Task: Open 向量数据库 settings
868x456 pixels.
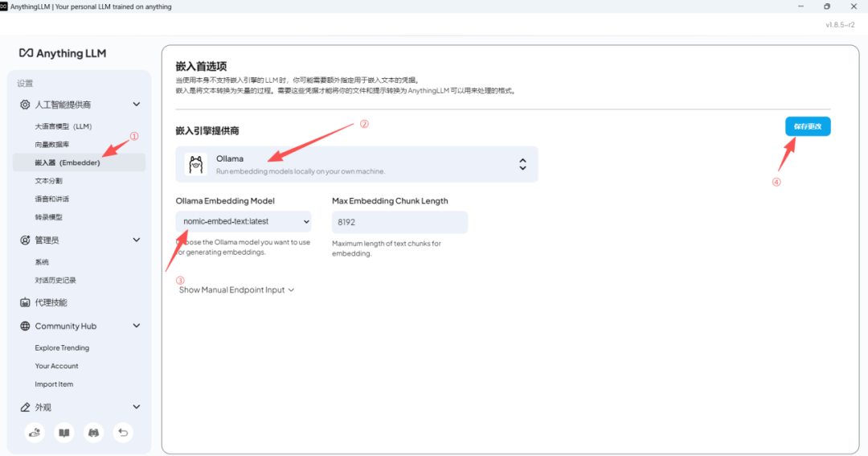Action: (52, 145)
